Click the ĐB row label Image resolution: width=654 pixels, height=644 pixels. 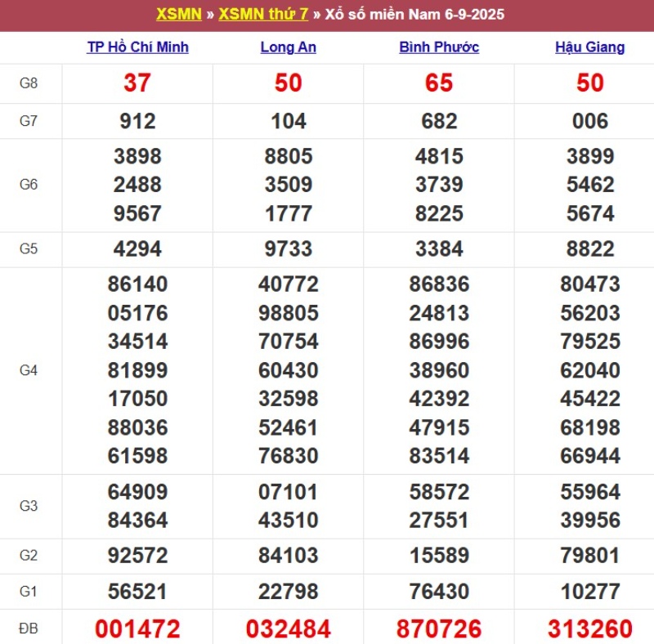click(29, 628)
